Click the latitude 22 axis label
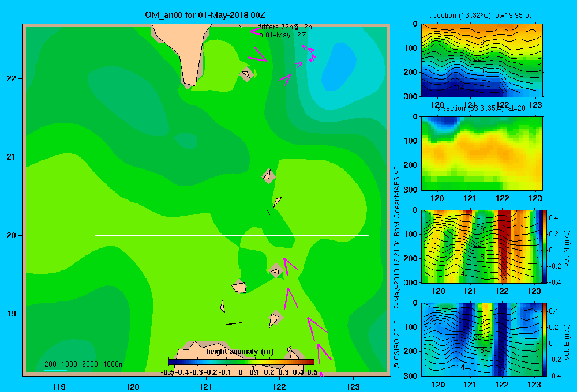Screen dimensions: 577x392 coord(12,78)
